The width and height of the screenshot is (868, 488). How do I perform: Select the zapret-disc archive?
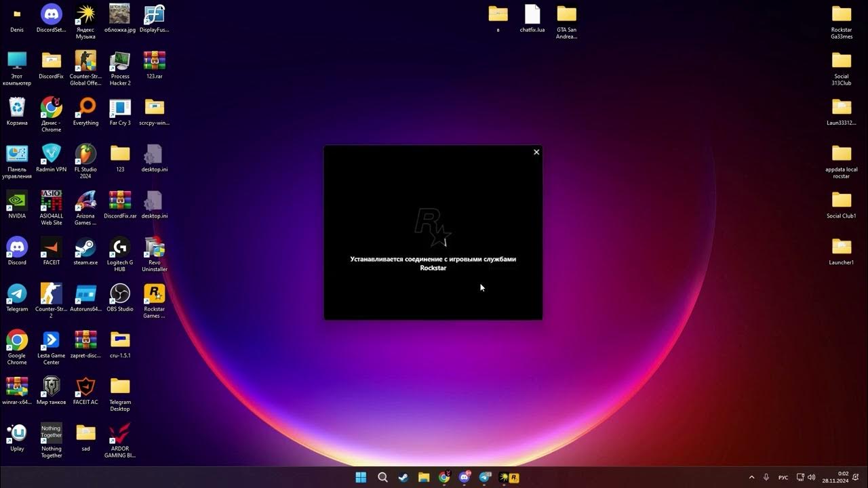[x=85, y=344]
